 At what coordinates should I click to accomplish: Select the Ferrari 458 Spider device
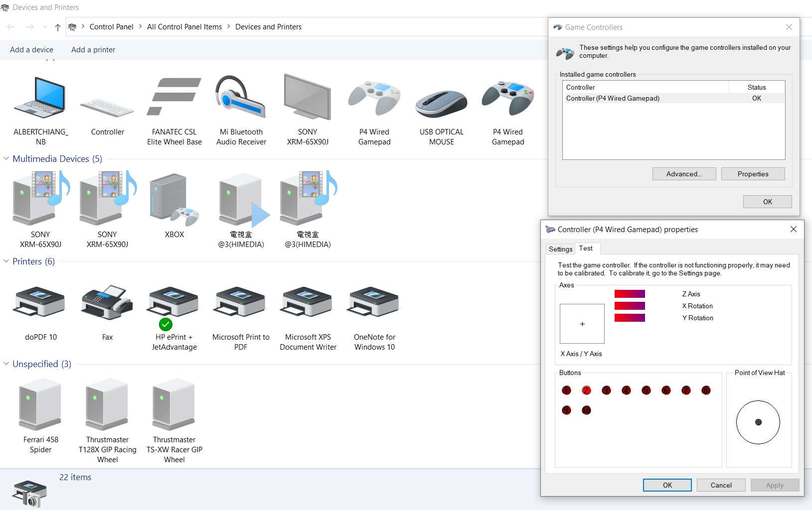point(41,416)
